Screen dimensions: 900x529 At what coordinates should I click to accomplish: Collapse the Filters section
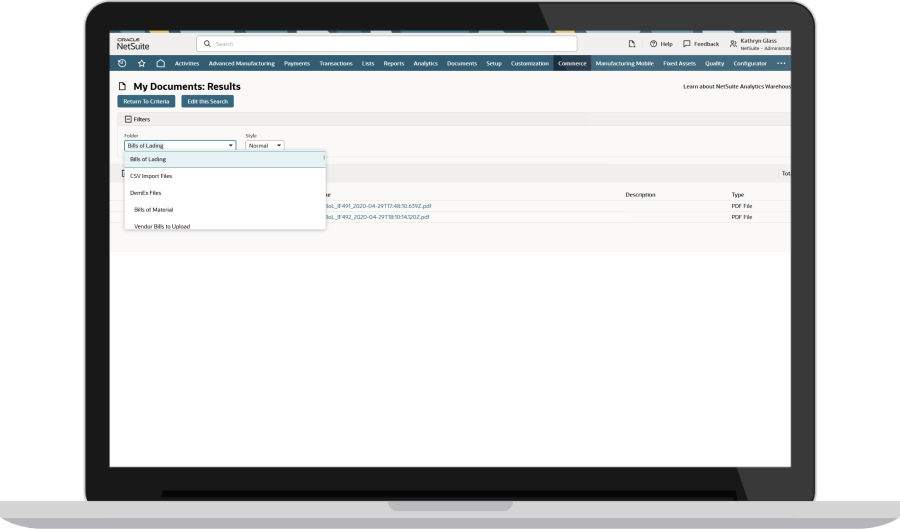point(128,119)
